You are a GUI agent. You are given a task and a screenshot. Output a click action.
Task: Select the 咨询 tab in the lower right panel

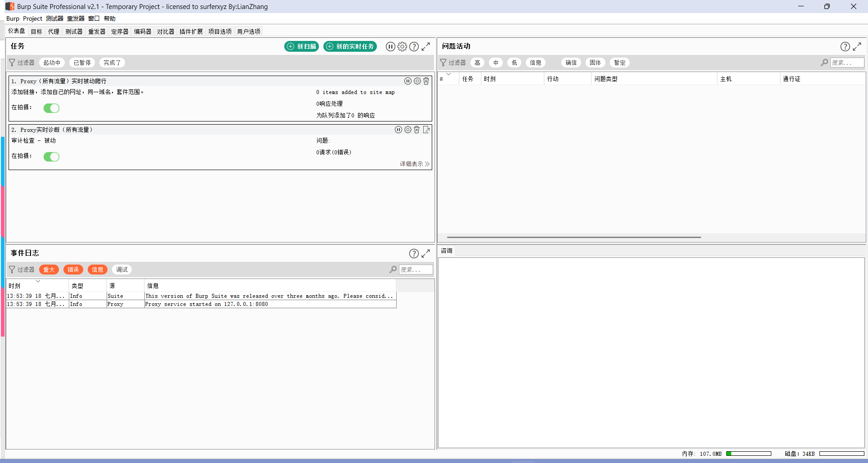pyautogui.click(x=447, y=251)
